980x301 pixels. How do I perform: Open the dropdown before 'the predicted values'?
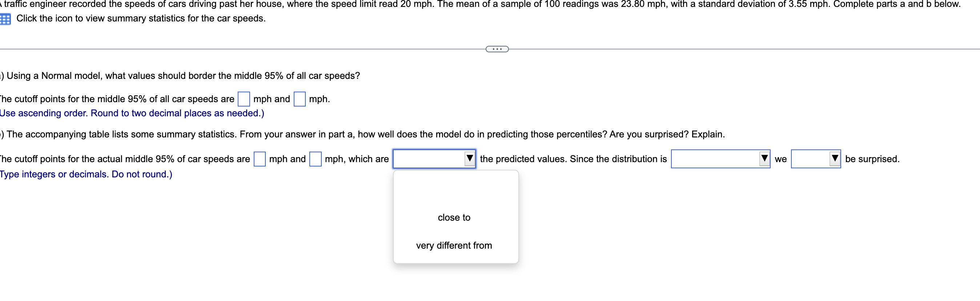[x=434, y=159]
